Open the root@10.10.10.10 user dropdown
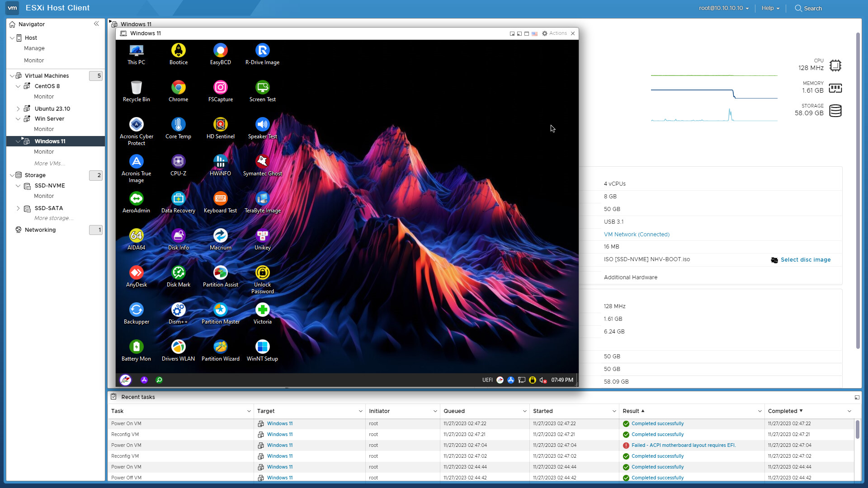This screenshot has height=488, width=868. [723, 8]
